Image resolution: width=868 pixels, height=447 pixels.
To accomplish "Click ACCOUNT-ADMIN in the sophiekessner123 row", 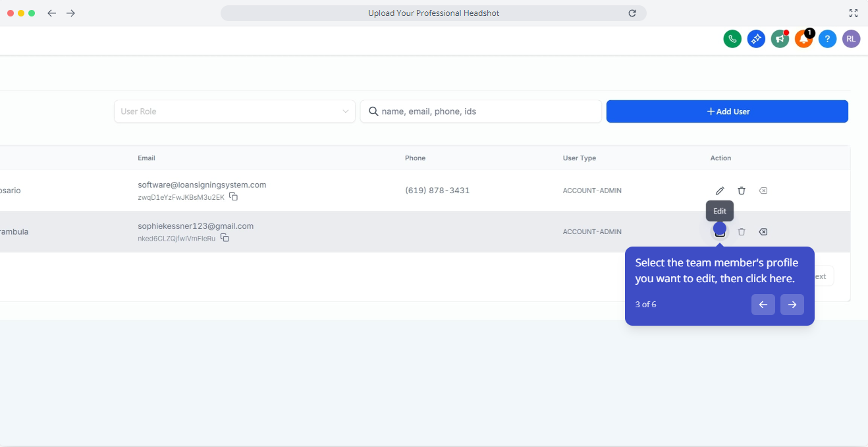I will (592, 231).
